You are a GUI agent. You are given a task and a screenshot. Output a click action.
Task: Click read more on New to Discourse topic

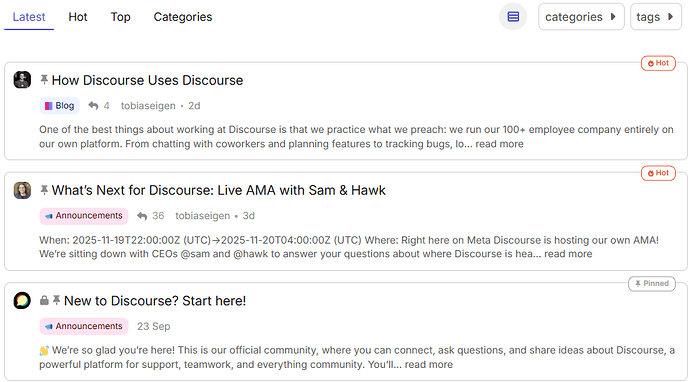[x=429, y=364]
